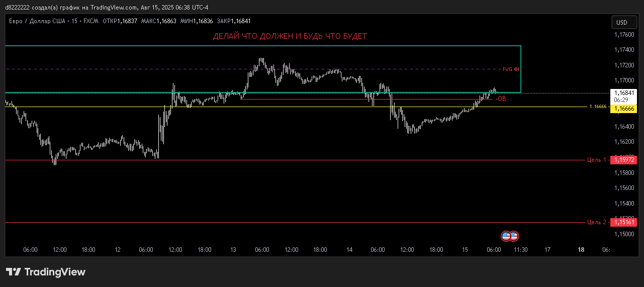
Task: Select the red 1,15972 price tag
Action: 623,160
